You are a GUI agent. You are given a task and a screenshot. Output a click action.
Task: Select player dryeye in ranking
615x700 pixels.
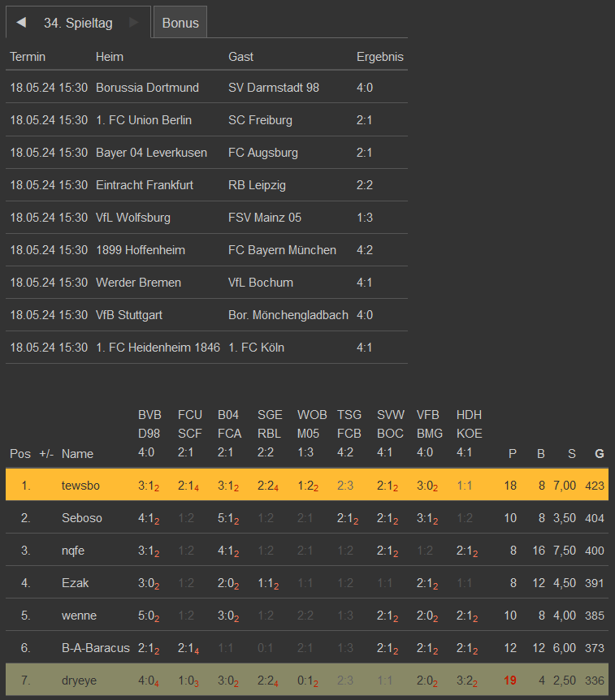[x=80, y=681]
